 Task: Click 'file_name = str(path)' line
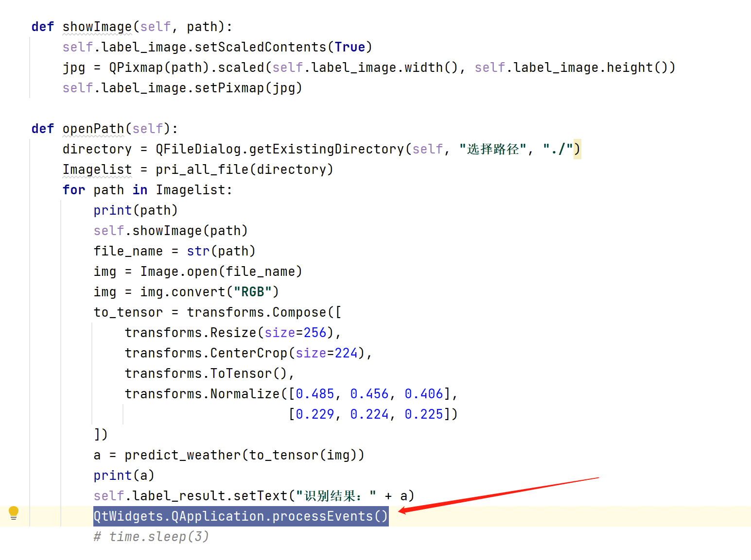click(175, 251)
